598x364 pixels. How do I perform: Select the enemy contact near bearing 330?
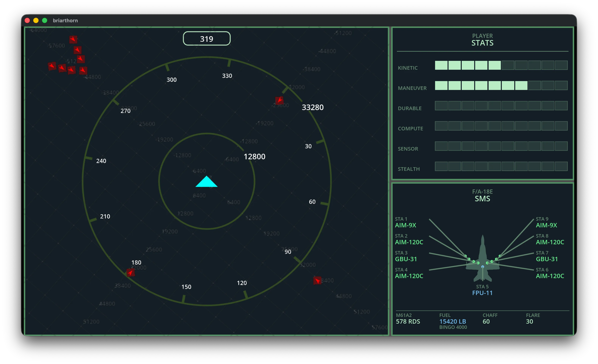pyautogui.click(x=280, y=101)
